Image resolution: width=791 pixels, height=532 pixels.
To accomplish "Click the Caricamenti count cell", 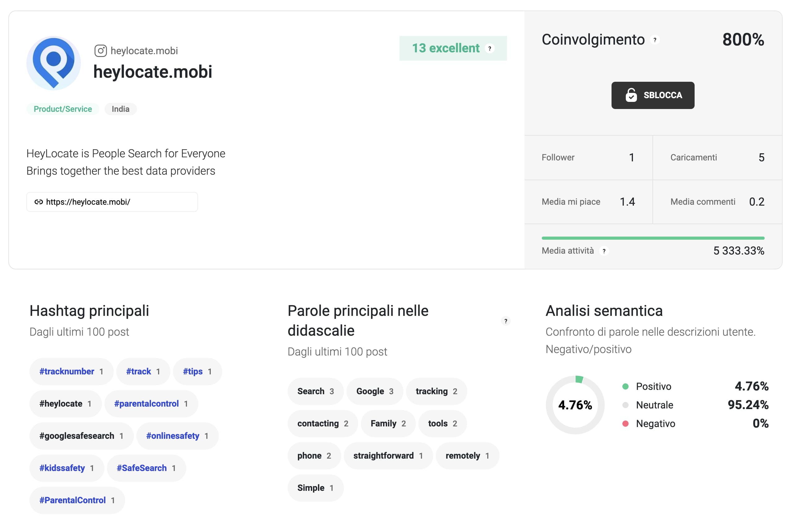I will tap(717, 157).
